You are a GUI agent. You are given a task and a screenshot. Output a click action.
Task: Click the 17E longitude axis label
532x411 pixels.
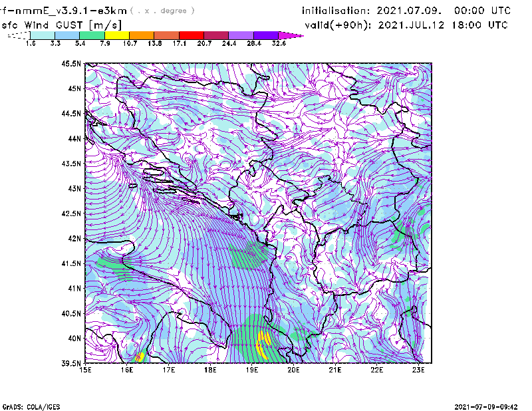point(169,370)
